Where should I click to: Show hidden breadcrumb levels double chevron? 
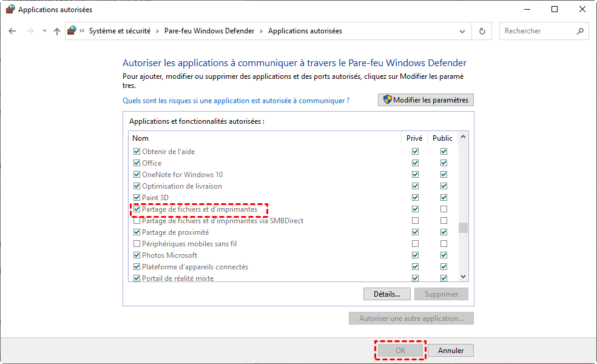[x=82, y=31]
